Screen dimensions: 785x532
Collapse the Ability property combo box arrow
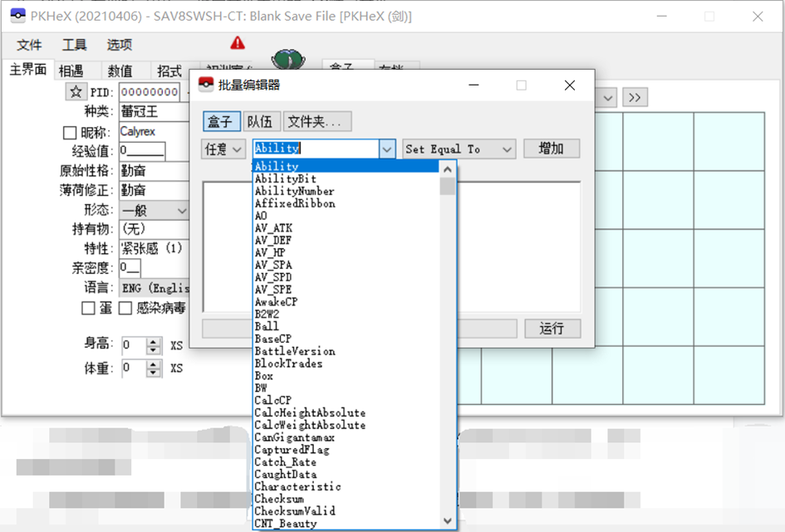(386, 149)
